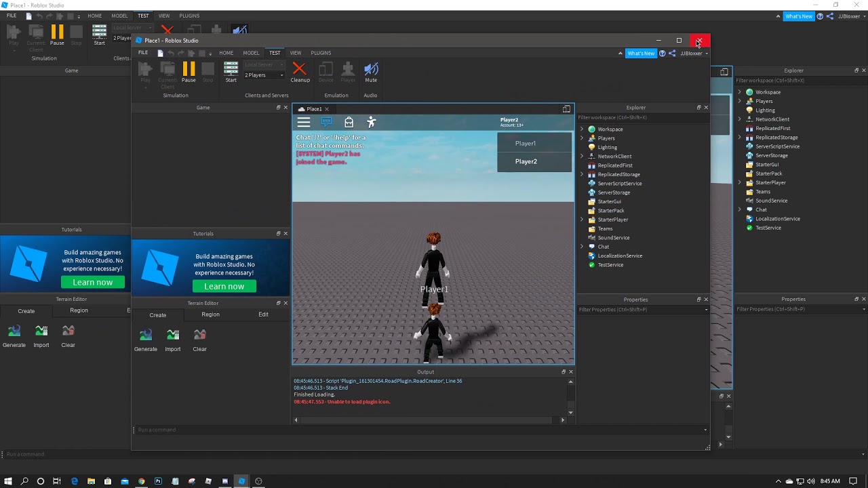Expand StarterPlayer in the front Explorer
This screenshot has height=488, width=868.
(x=582, y=220)
